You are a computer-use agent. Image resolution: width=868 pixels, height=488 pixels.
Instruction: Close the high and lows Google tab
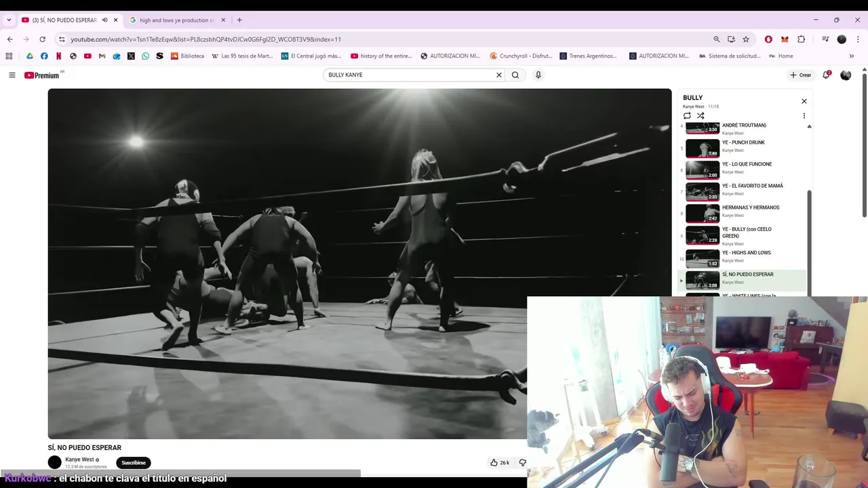[x=223, y=20]
